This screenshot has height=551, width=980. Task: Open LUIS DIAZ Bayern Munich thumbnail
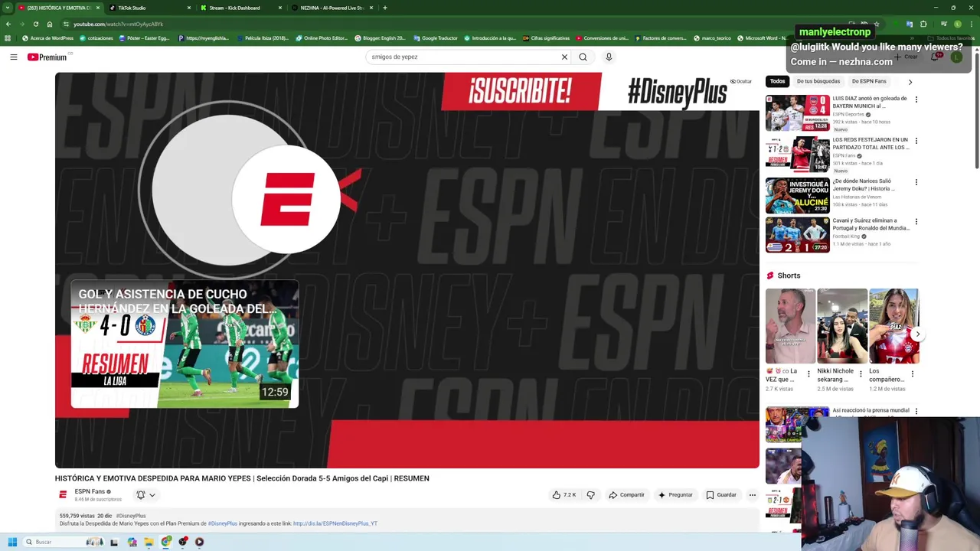point(797,112)
